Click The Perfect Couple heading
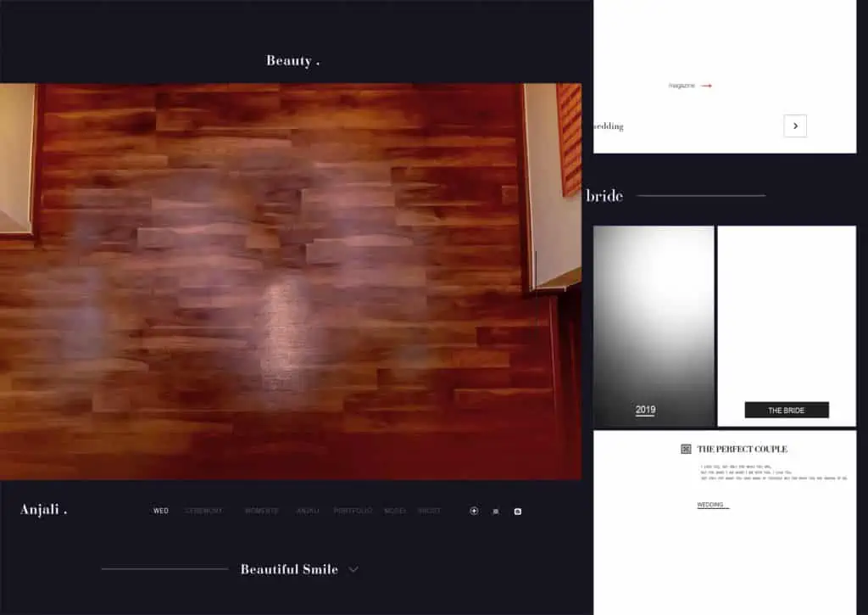 pyautogui.click(x=742, y=449)
